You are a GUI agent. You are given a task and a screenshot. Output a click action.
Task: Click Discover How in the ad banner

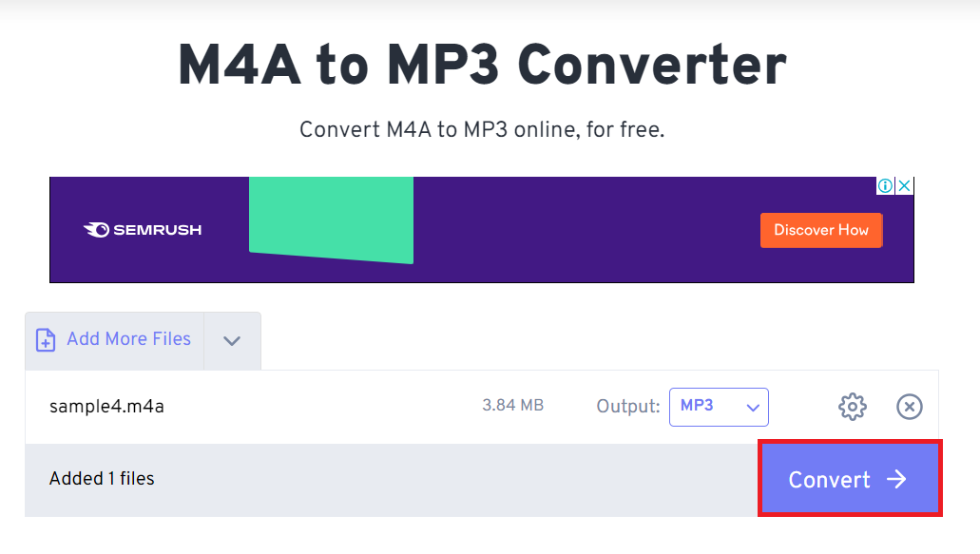click(820, 230)
